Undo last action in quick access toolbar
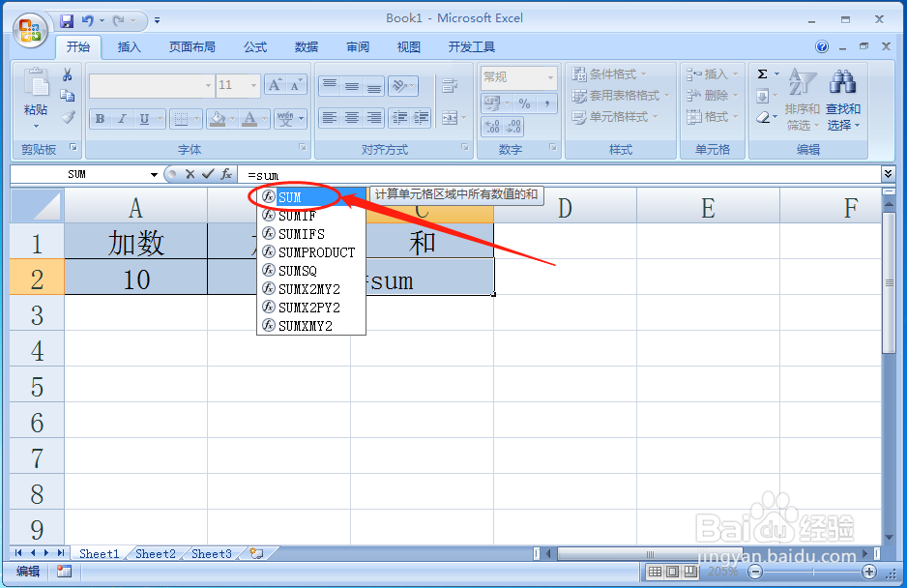 pyautogui.click(x=87, y=21)
